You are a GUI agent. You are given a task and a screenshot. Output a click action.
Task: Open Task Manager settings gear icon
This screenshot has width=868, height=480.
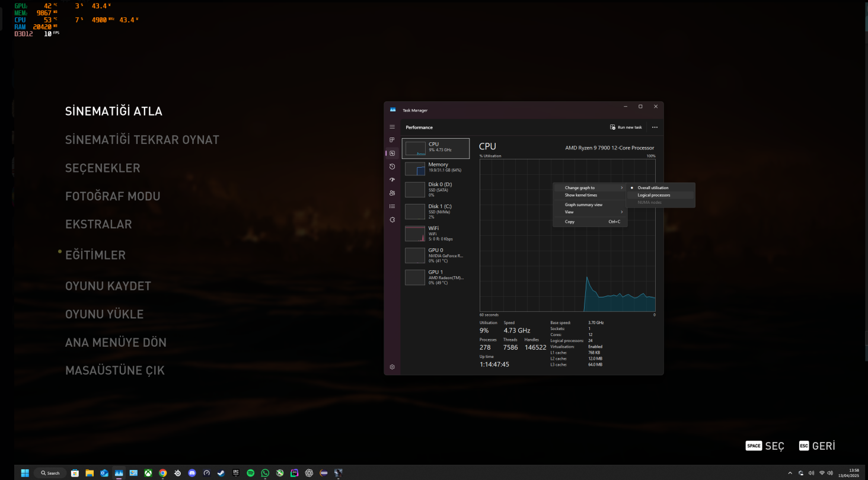point(392,367)
